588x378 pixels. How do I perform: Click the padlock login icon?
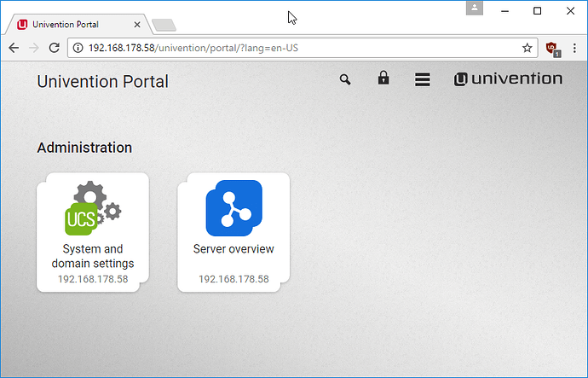click(x=383, y=78)
